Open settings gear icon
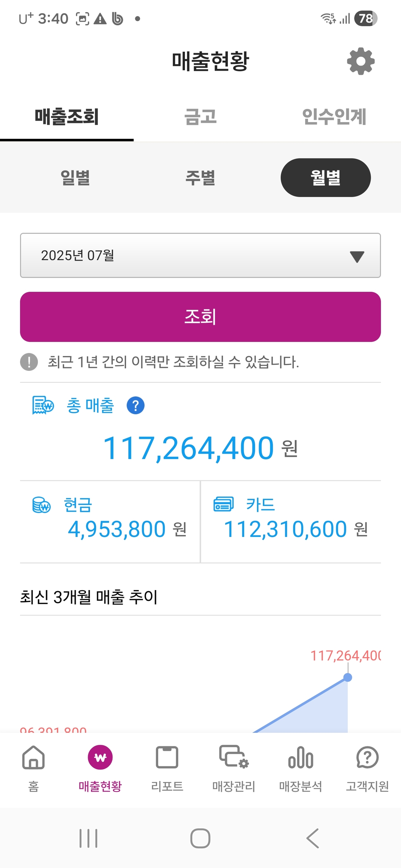 (x=361, y=61)
